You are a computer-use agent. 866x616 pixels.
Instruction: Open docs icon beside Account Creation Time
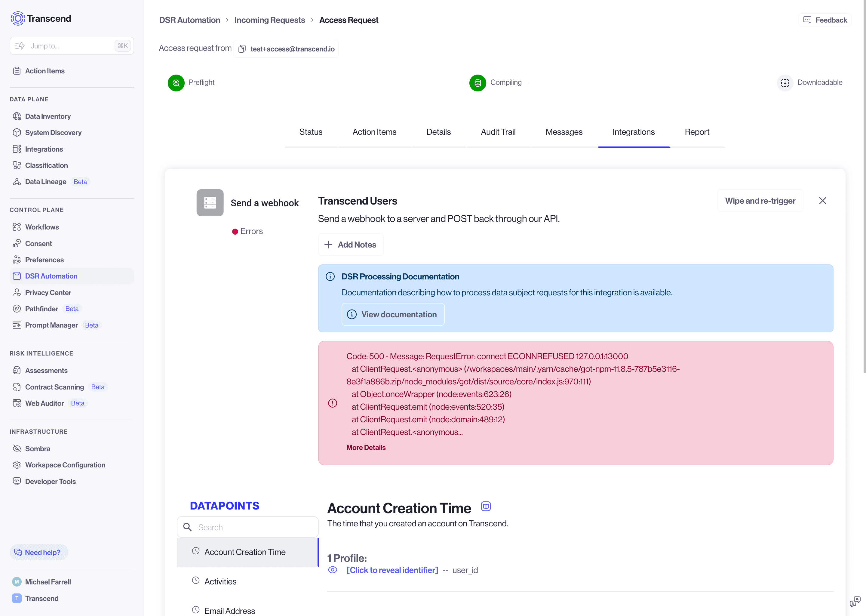pyautogui.click(x=486, y=507)
